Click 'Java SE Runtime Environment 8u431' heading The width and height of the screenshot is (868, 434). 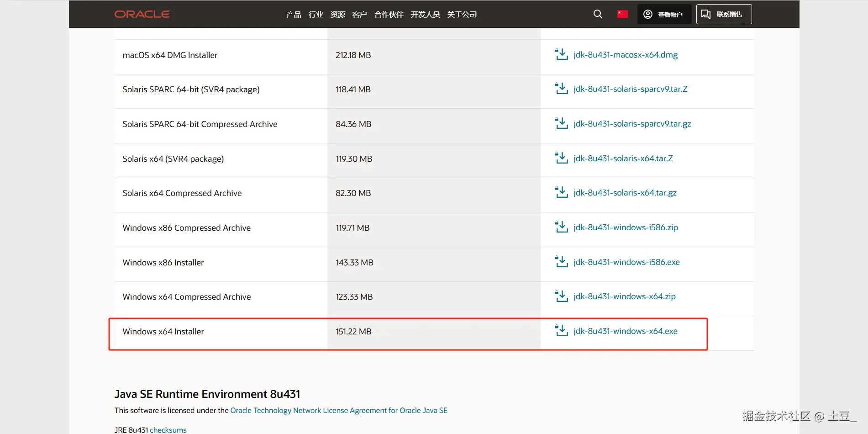pyautogui.click(x=207, y=394)
